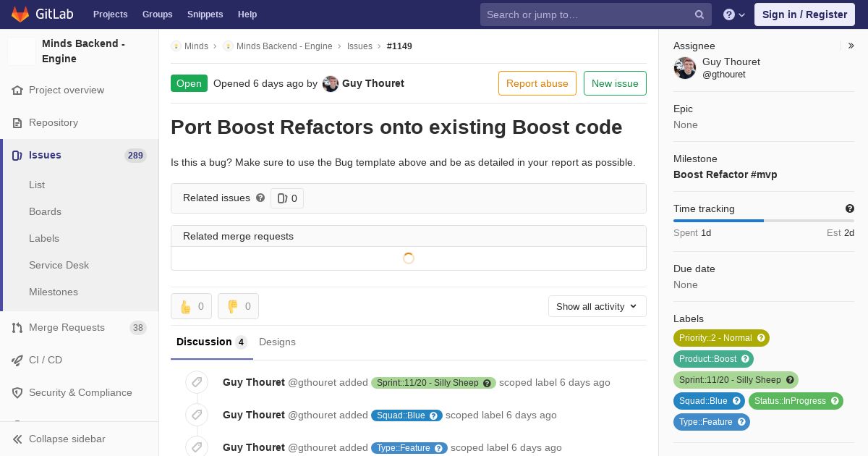Click Guy Thouret avatar in assignee section
Screen dimensions: 868x456
685,68
